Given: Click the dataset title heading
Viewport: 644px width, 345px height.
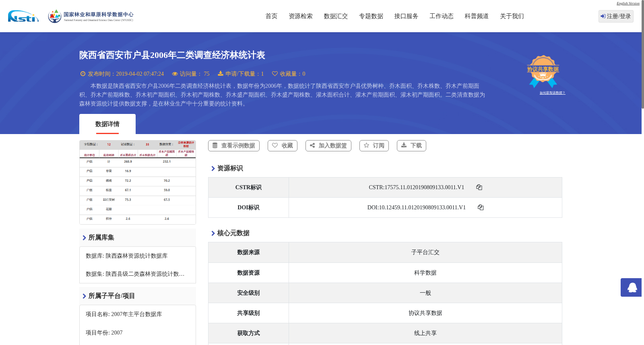Looking at the screenshot, I should (172, 55).
